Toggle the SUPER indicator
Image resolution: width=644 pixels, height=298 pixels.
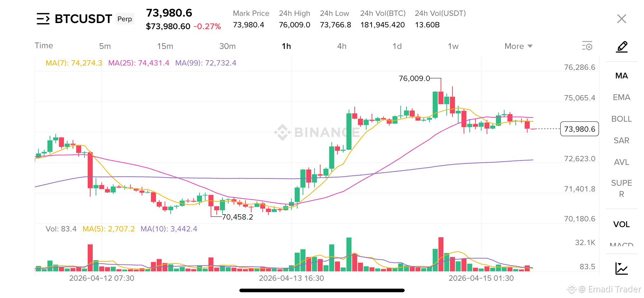coord(621,188)
